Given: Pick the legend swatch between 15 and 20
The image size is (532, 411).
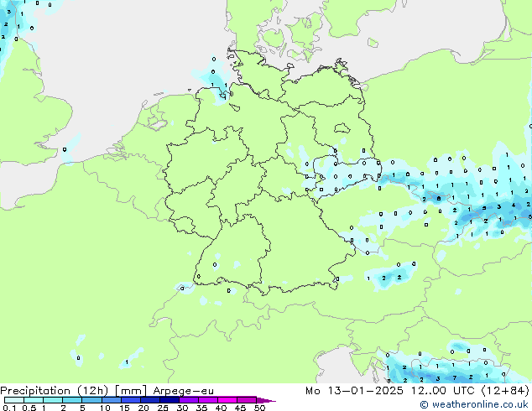Looking at the screenshot, I should click(x=130, y=400).
